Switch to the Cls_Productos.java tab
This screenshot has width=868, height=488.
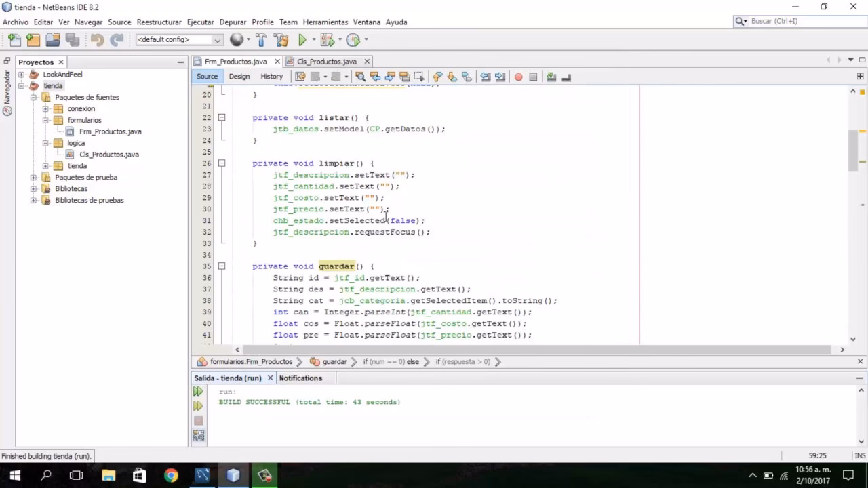point(326,62)
